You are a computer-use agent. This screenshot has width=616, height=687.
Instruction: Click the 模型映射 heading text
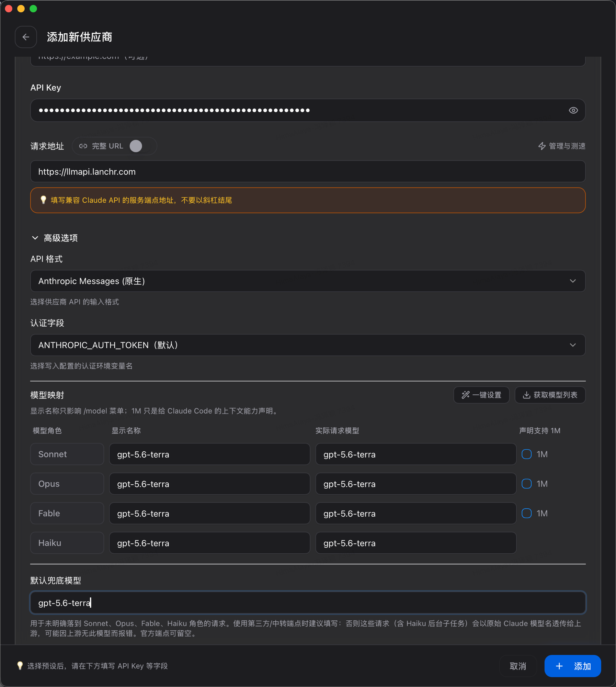pos(47,395)
